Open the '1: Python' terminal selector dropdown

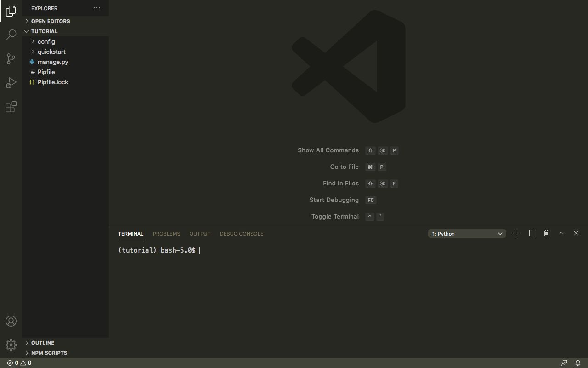tap(467, 234)
